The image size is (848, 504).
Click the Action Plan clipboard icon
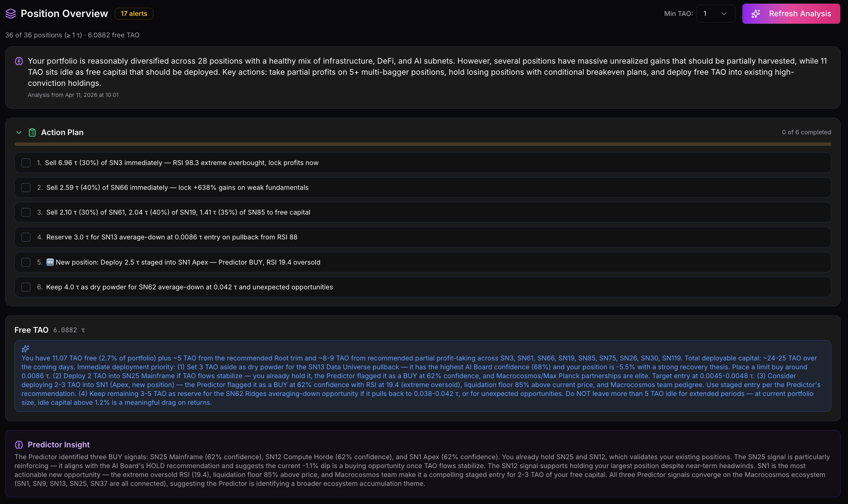pyautogui.click(x=32, y=132)
